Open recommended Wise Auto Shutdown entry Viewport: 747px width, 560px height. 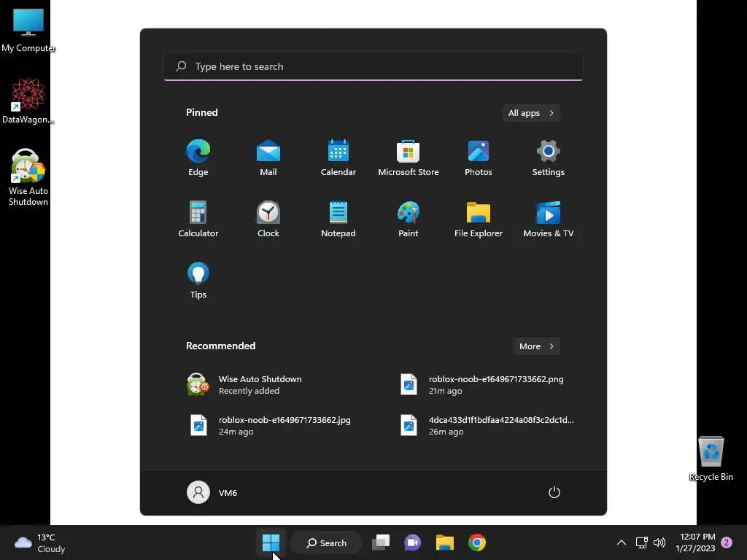[268, 385]
